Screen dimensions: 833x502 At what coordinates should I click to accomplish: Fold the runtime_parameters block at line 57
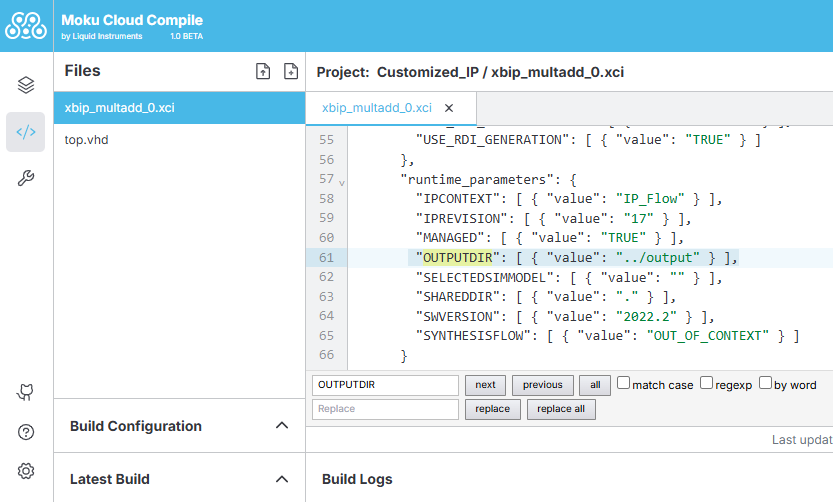point(342,183)
